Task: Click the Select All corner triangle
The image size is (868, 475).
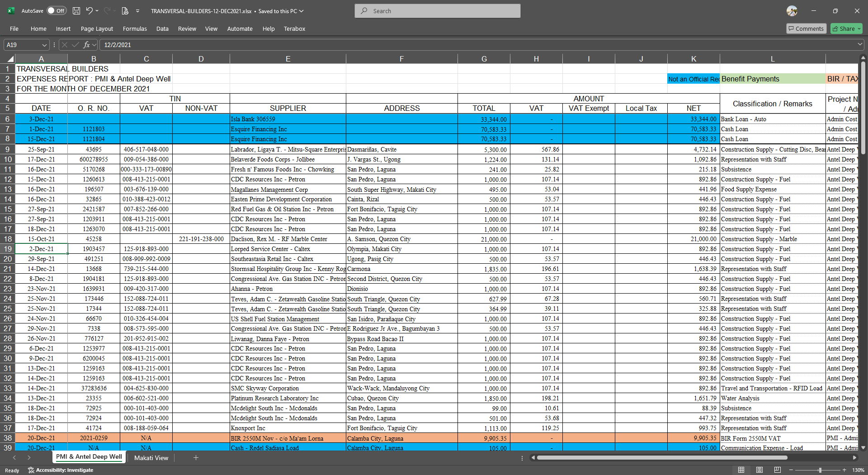Action: [x=10, y=59]
